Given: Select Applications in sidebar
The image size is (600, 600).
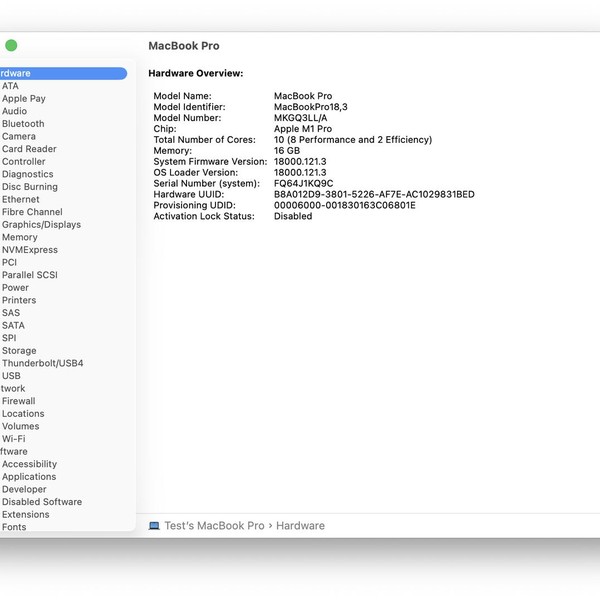Looking at the screenshot, I should tap(29, 477).
